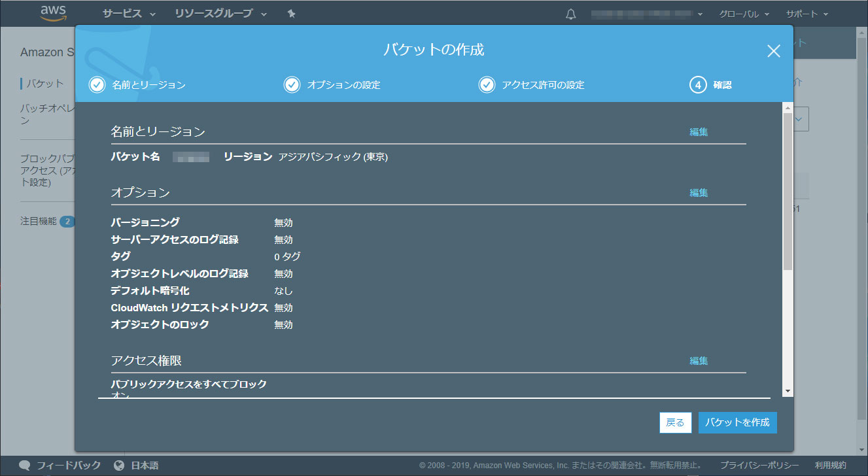Open the サポート support menu
Image resolution: width=868 pixels, height=476 pixels.
pos(807,14)
